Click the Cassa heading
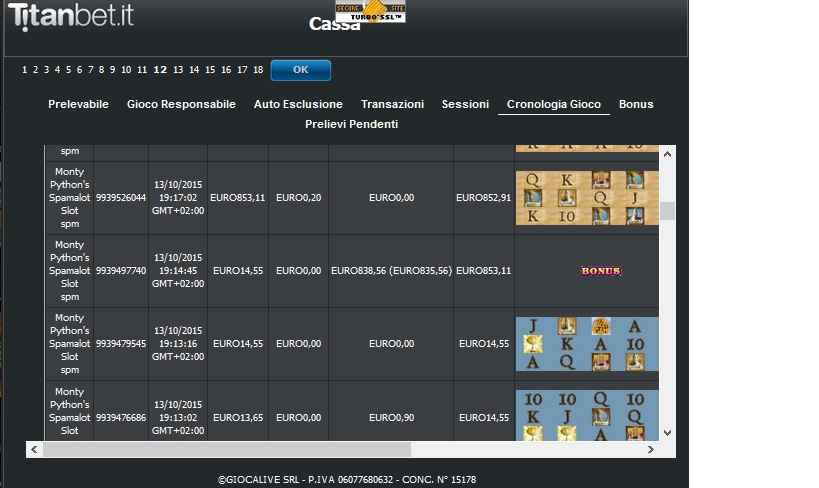 point(334,24)
